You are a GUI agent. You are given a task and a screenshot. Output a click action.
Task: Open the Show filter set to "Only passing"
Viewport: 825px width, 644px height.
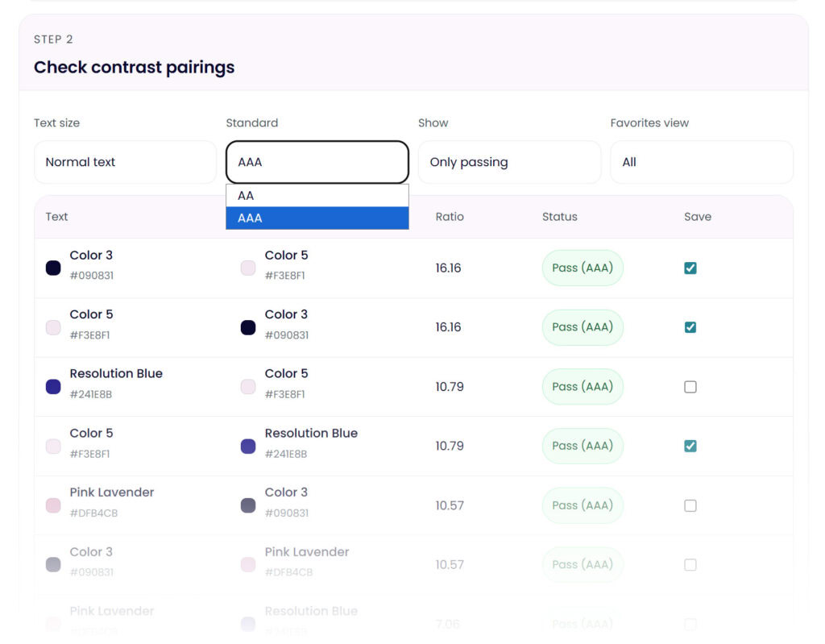click(509, 162)
